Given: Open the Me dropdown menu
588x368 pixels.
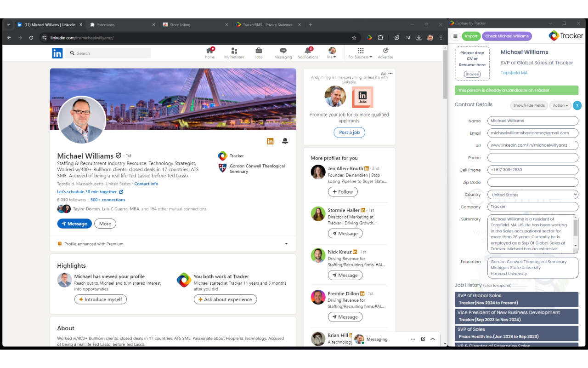Looking at the screenshot, I should (x=332, y=53).
